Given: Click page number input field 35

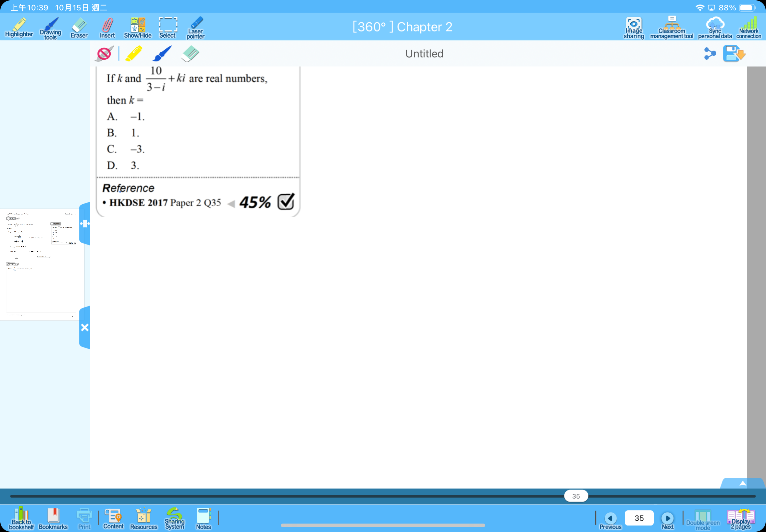Looking at the screenshot, I should tap(638, 518).
